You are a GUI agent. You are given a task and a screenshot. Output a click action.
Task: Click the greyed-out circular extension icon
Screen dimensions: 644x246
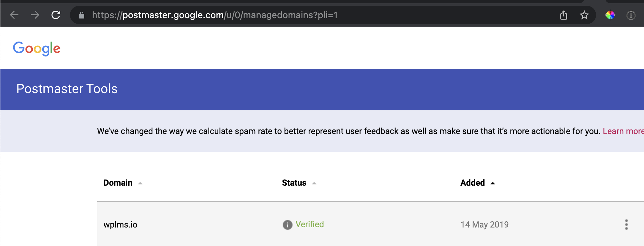tap(631, 15)
